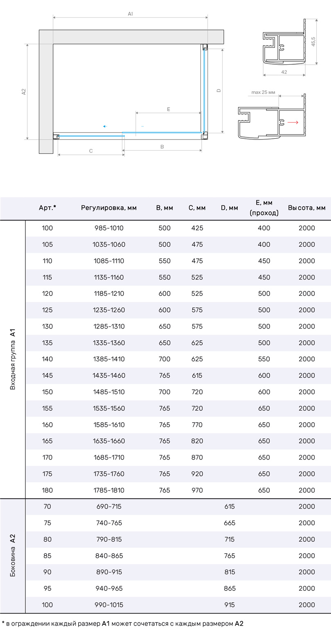Click the 'Боковина A2' vertical row label
Viewport: 331px width, 644px height.
point(13,555)
